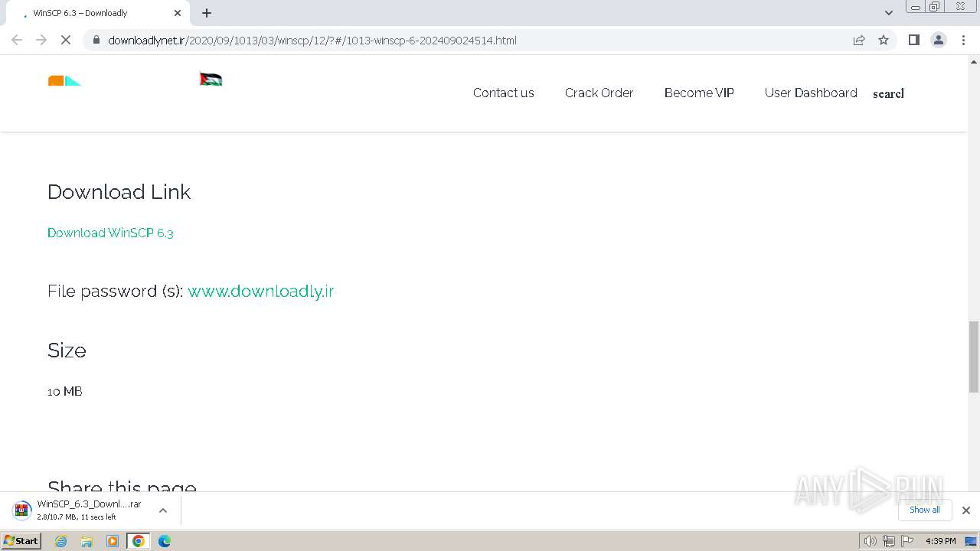Screen dimensions: 980x551
Task: Click the Share this page heading
Action: pyautogui.click(x=122, y=486)
